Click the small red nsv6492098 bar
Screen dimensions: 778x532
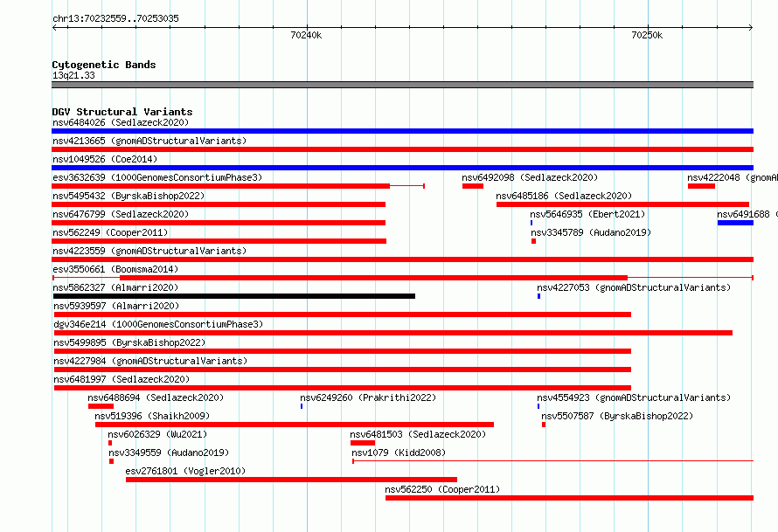[473, 186]
